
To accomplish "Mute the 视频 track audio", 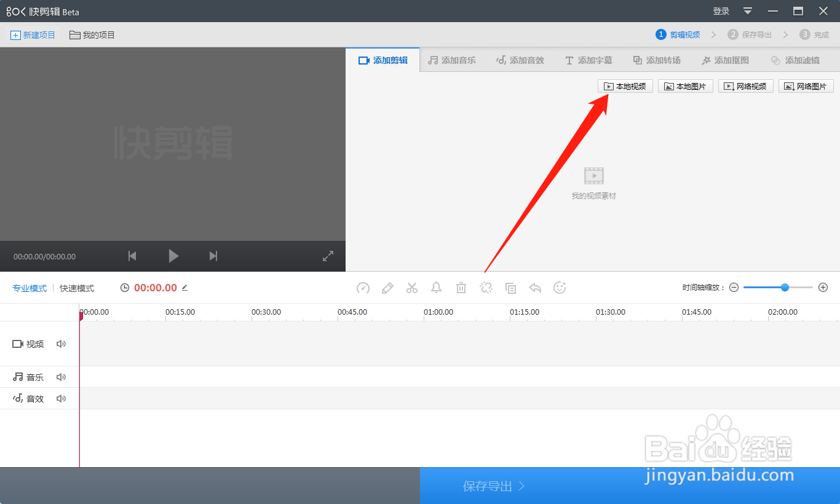I will [61, 344].
